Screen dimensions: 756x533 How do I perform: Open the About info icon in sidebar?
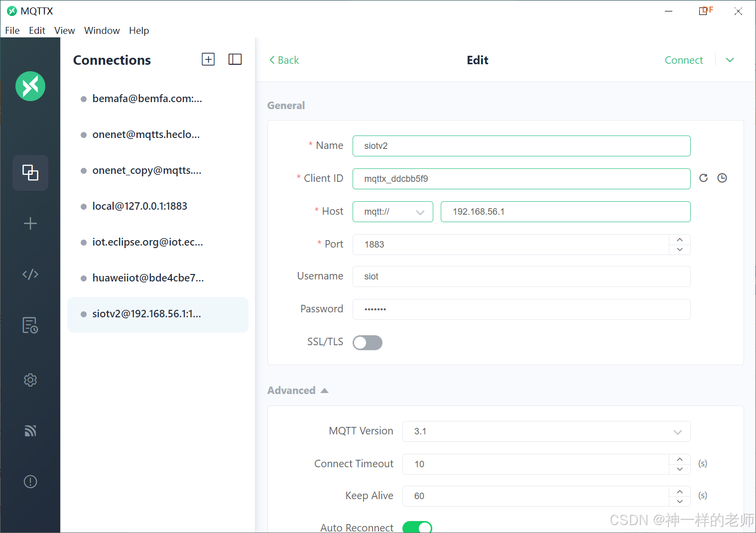[30, 482]
